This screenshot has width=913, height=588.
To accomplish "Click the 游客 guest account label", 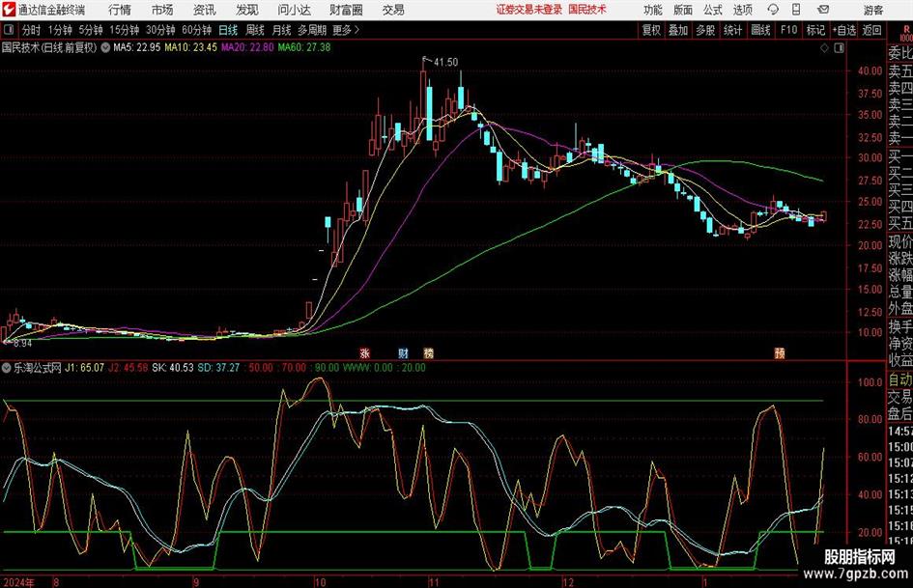I will tap(873, 10).
